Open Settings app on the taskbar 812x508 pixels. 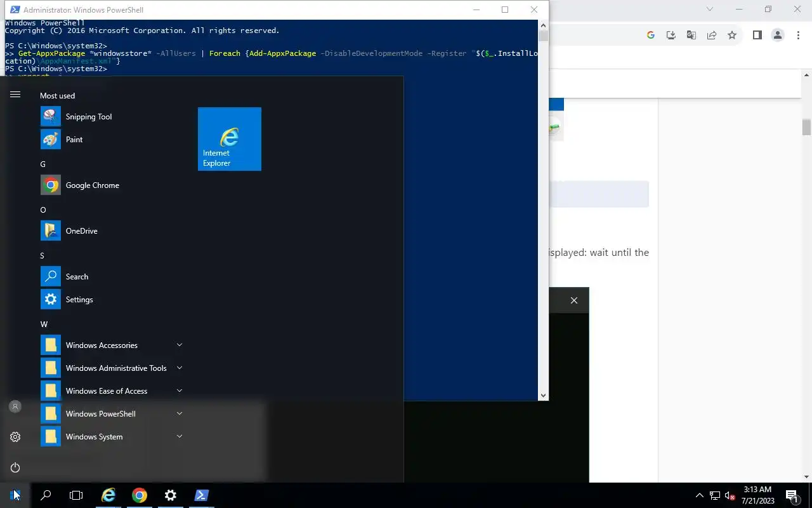point(170,495)
